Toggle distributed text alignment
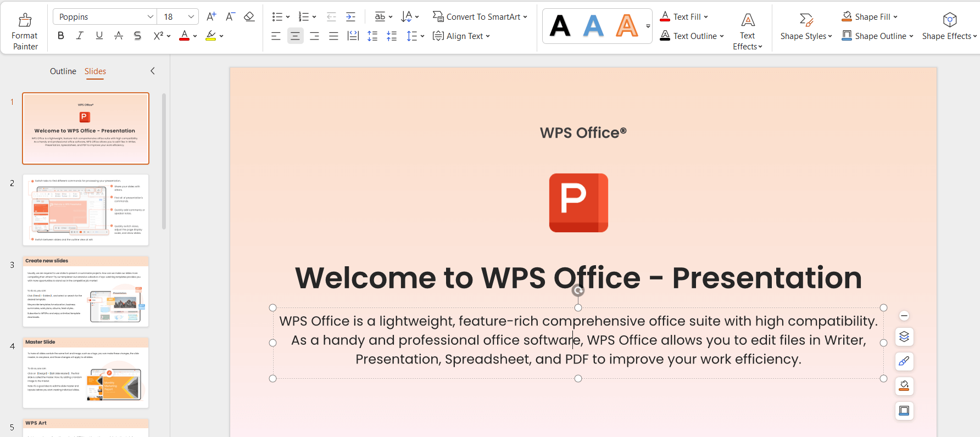Screen dimensions: 980x437 click(x=353, y=36)
